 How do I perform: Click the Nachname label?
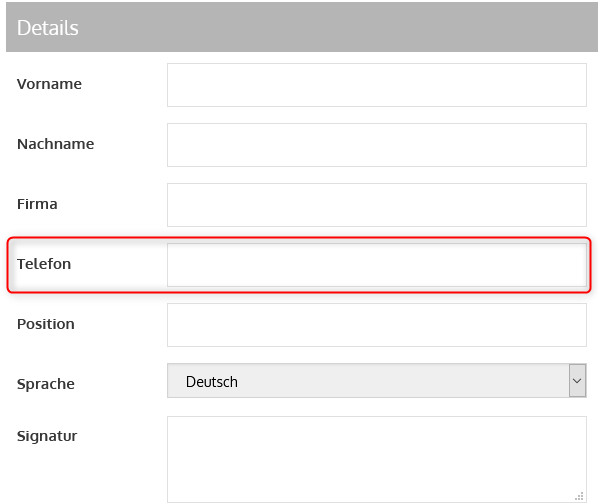tap(55, 144)
